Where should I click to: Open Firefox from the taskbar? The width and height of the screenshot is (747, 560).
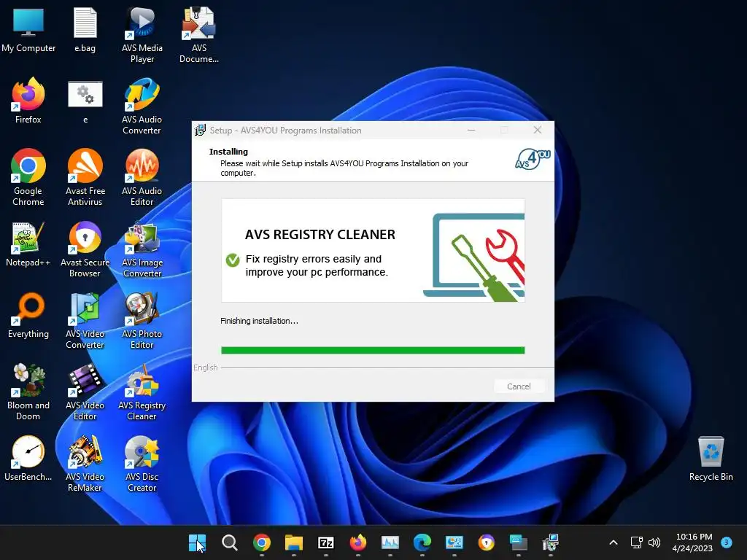[x=357, y=542]
